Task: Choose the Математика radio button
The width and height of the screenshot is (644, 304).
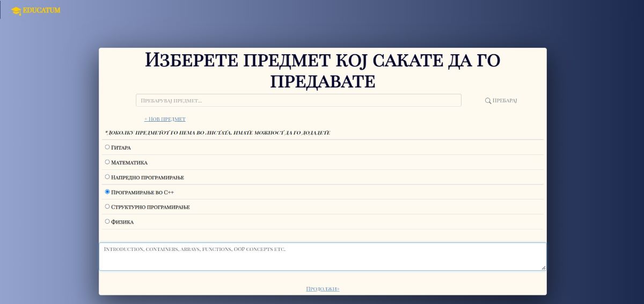Action: click(107, 162)
